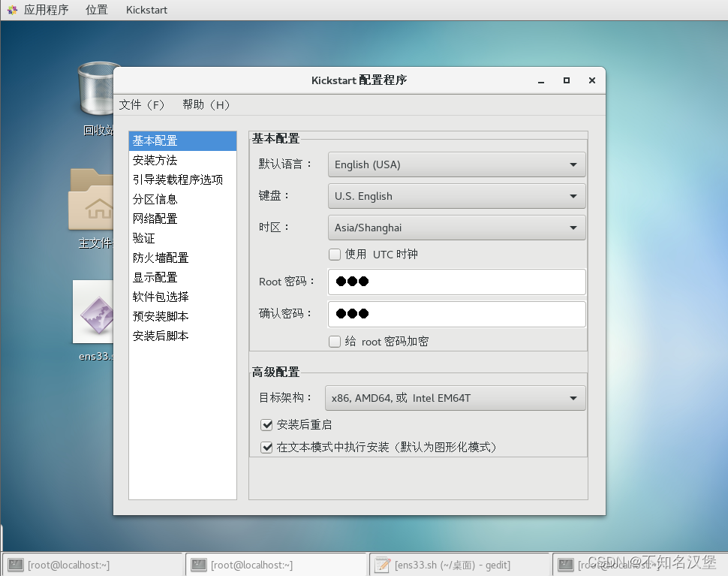Click the Root 密码 password field

point(456,282)
